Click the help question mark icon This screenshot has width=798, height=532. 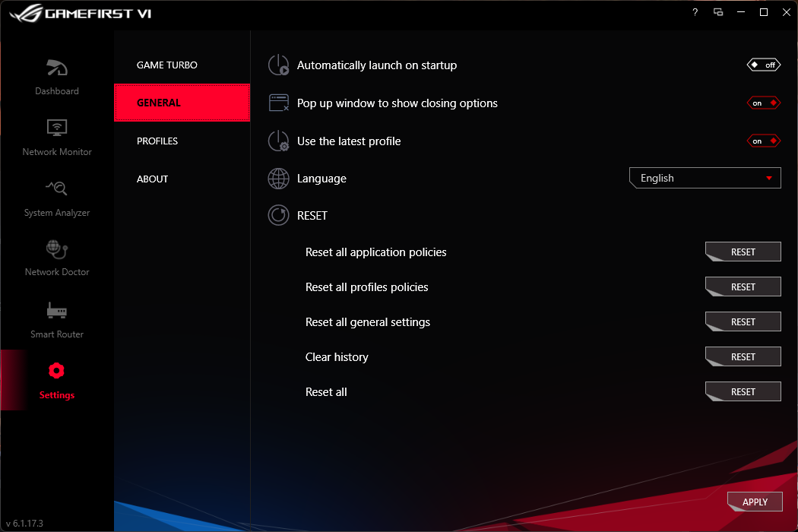point(695,12)
